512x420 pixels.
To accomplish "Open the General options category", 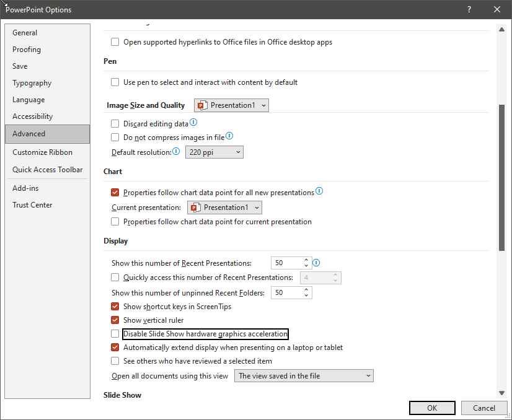I will (x=47, y=33).
